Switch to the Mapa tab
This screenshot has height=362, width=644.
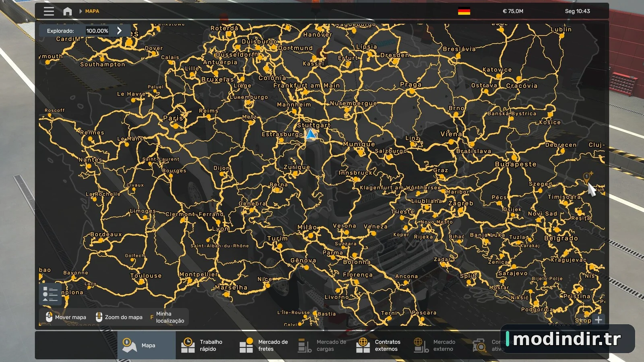point(147,345)
